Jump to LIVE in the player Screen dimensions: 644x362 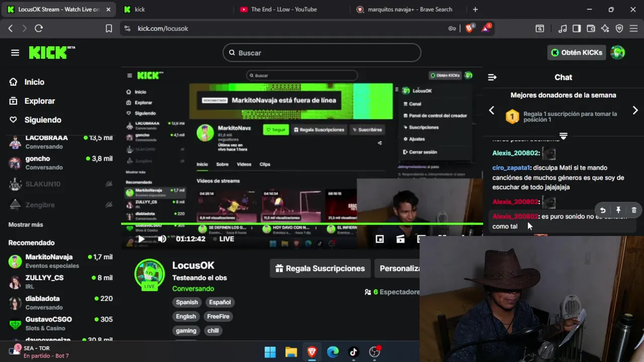pyautogui.click(x=223, y=239)
